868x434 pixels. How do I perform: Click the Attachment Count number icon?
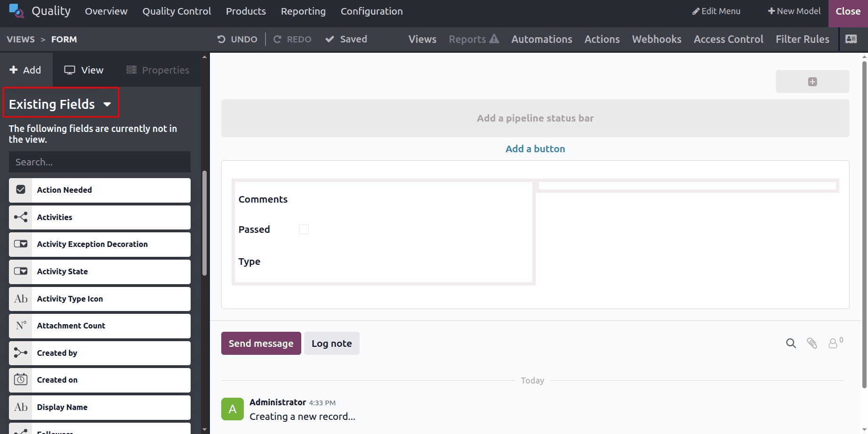21,326
